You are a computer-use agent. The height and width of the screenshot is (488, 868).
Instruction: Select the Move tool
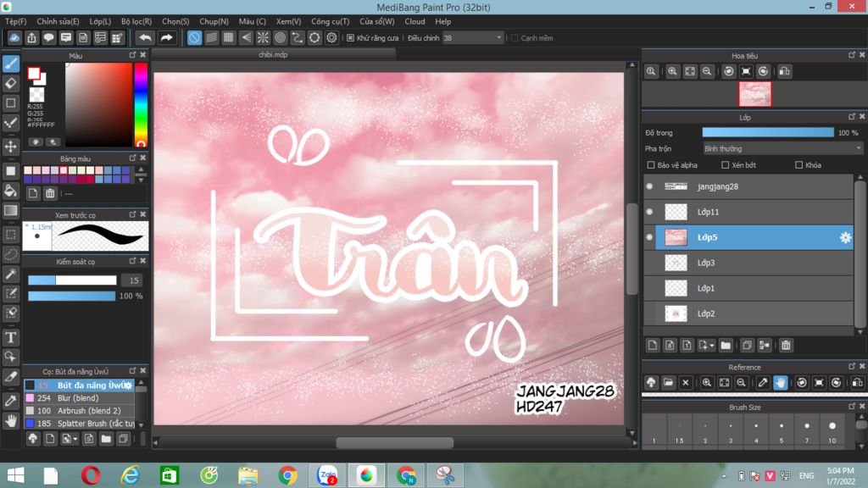pyautogui.click(x=10, y=147)
